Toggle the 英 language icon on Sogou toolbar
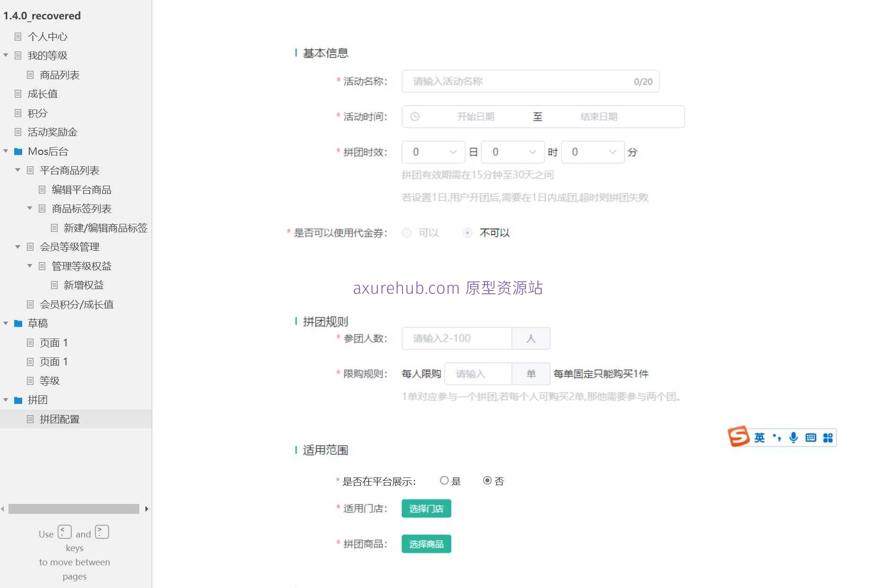 pos(759,437)
